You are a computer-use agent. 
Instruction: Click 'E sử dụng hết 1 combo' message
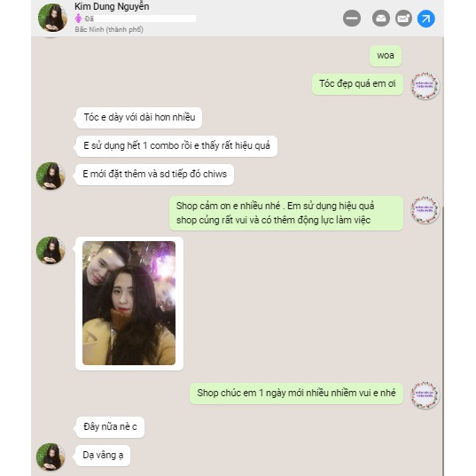pos(176,146)
